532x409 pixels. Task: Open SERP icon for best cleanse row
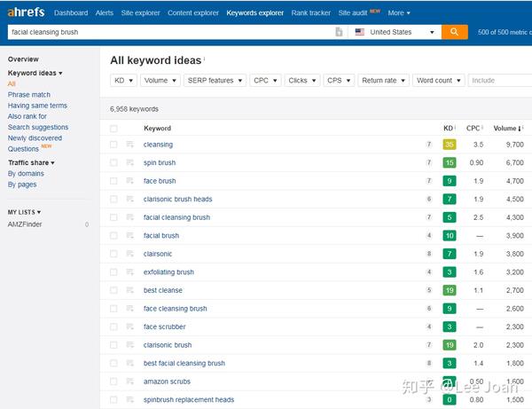pyautogui.click(x=130, y=290)
